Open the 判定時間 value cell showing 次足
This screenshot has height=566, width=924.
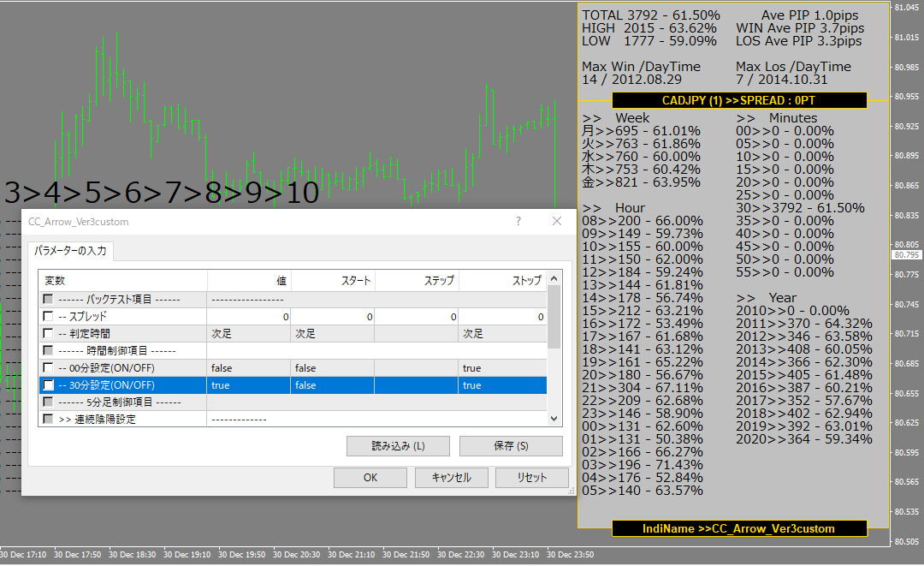coord(248,334)
